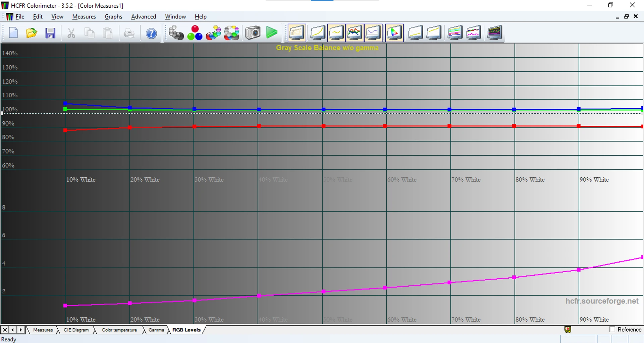Click the camera measure icon

[253, 33]
